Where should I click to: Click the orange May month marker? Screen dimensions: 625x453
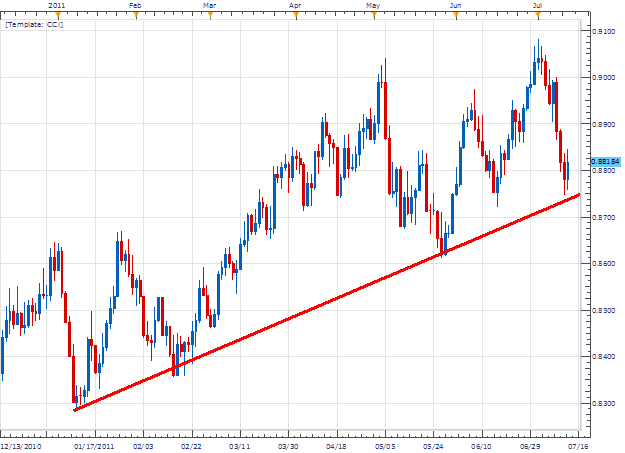[x=374, y=16]
